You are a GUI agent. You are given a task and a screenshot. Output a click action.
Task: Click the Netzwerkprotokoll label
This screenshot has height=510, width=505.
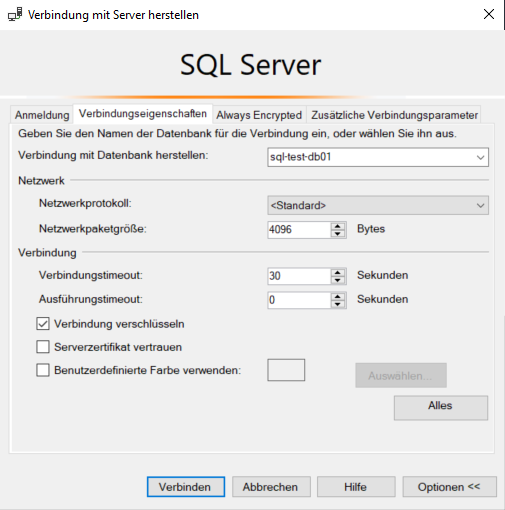(85, 203)
